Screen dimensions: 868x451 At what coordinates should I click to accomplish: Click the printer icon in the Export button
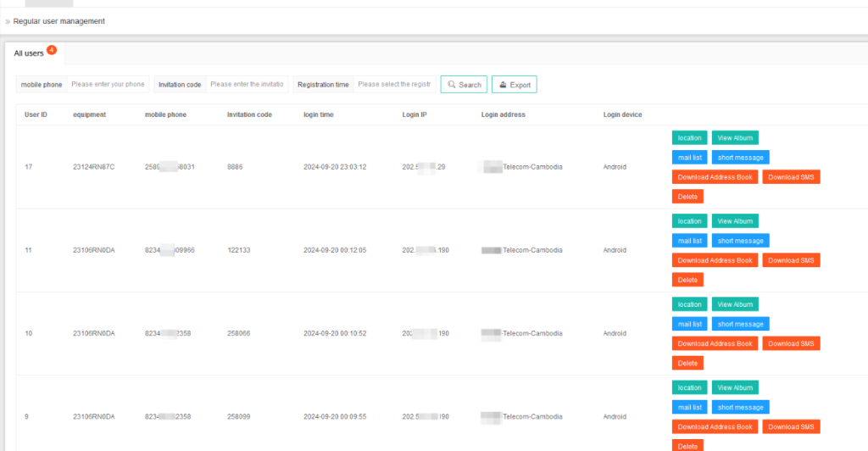503,85
